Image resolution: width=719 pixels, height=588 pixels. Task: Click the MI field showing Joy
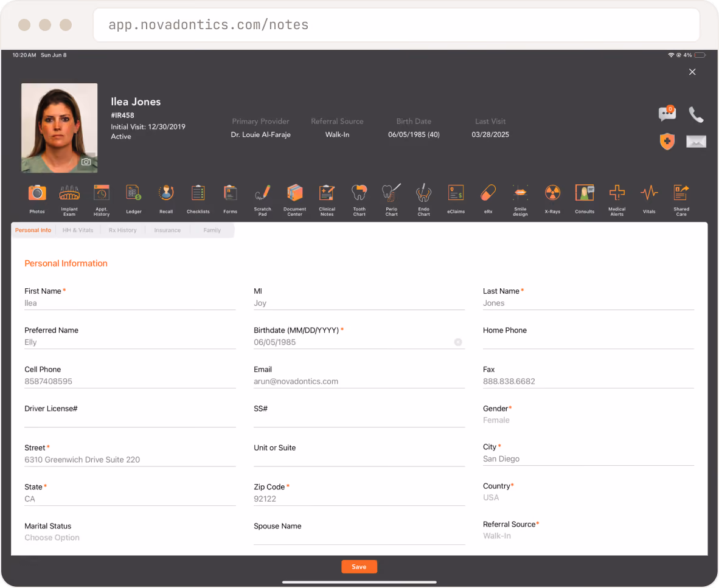pos(359,303)
